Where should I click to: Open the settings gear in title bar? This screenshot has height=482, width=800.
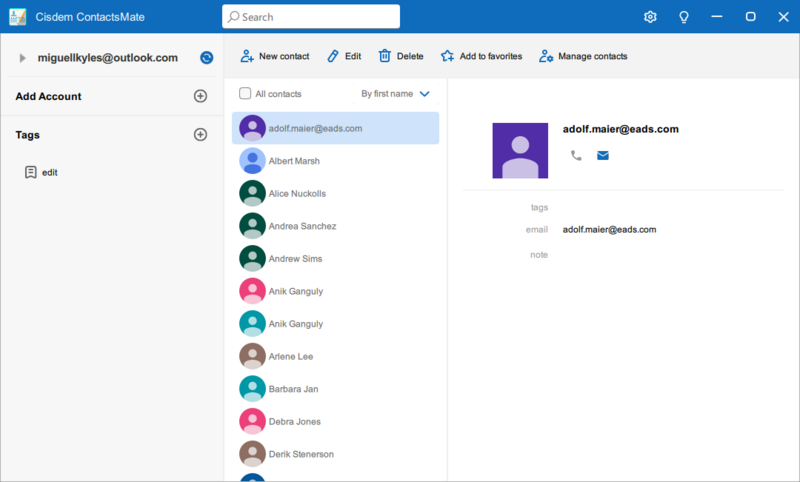coord(650,17)
